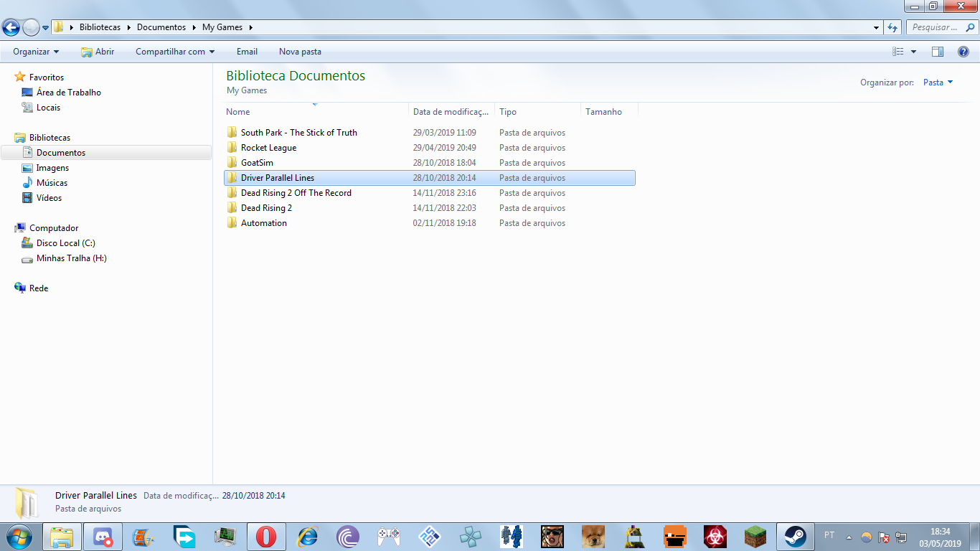Open Músicas library in navigation pane
980x551 pixels.
tap(52, 183)
